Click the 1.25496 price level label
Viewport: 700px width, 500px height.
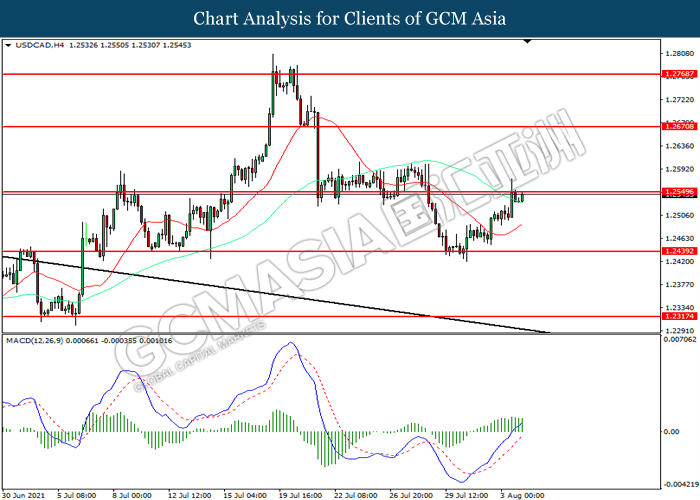[680, 192]
